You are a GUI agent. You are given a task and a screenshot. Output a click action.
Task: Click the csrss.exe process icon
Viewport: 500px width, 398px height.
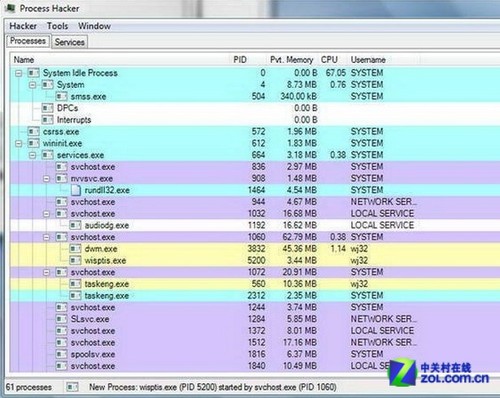point(33,131)
